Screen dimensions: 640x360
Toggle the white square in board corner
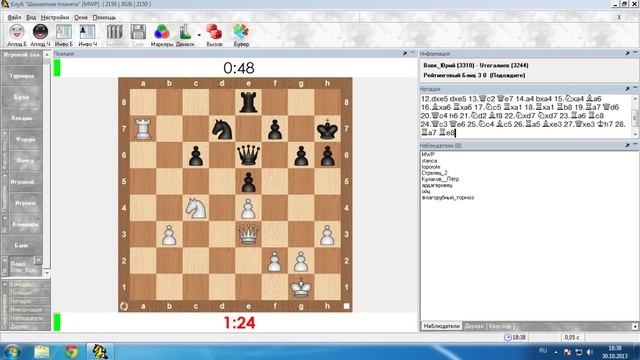click(x=347, y=306)
